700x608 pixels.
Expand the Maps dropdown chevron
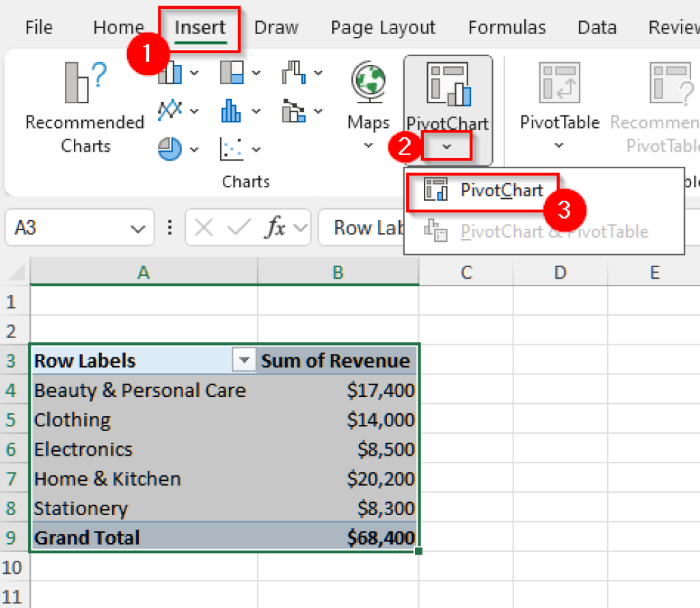[368, 145]
